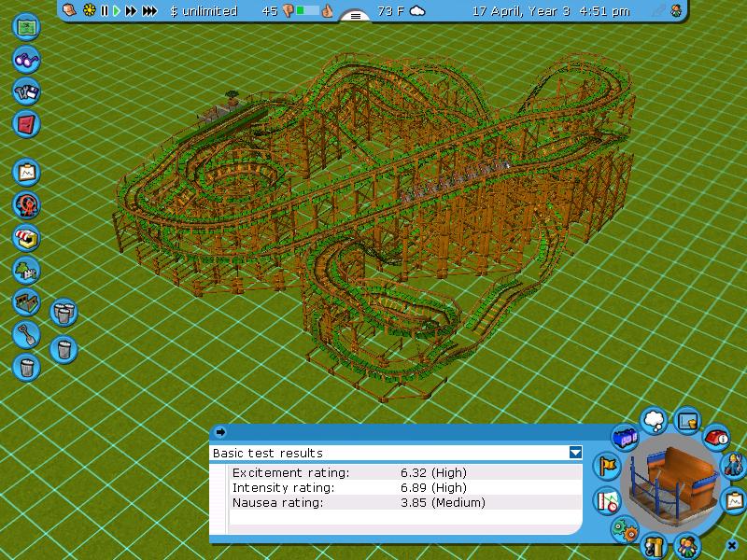Open the ride's finances clipboard tab
This screenshot has width=747, height=560.
(x=734, y=500)
